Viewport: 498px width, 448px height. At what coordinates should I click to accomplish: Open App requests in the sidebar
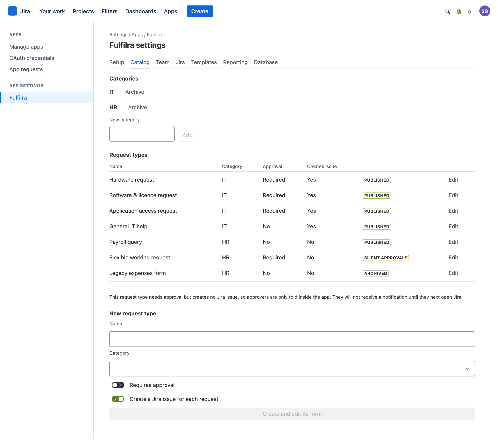pos(26,69)
